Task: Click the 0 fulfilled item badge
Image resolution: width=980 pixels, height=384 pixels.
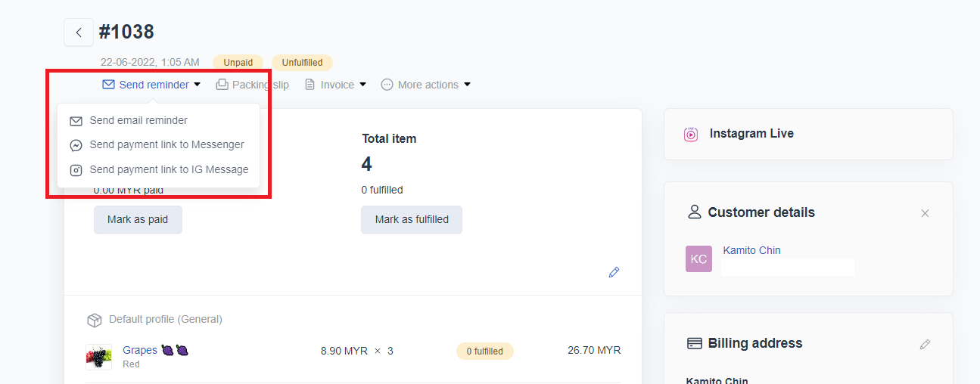Action: tap(484, 351)
